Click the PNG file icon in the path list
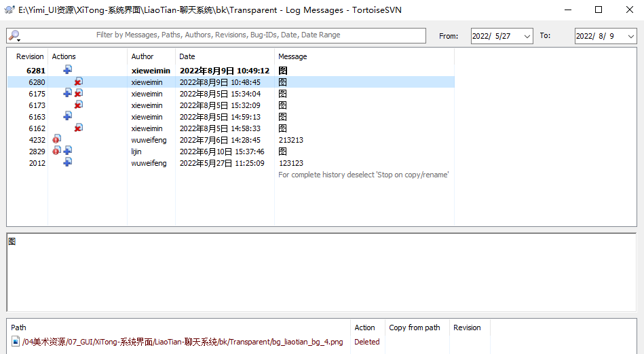644x354 pixels. click(x=16, y=341)
